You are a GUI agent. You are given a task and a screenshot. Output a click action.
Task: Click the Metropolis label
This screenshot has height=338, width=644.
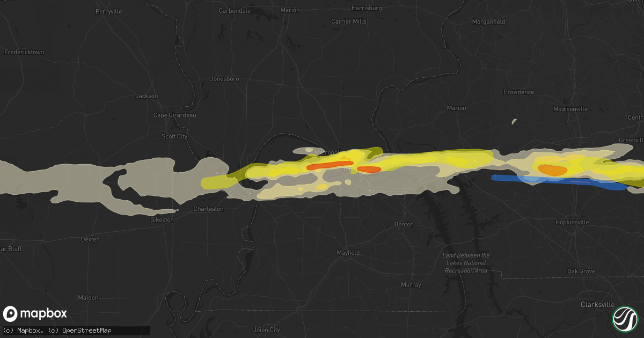[328, 153]
